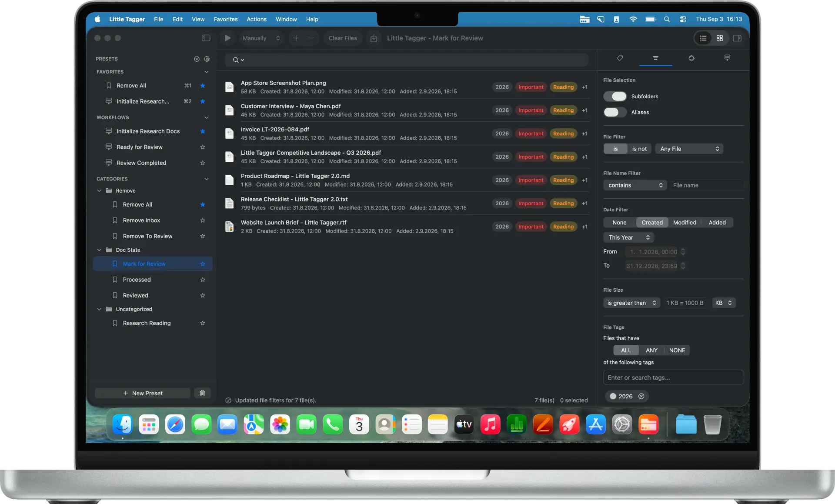Unfavorite Initialize Research Docs workflow star

click(x=203, y=131)
